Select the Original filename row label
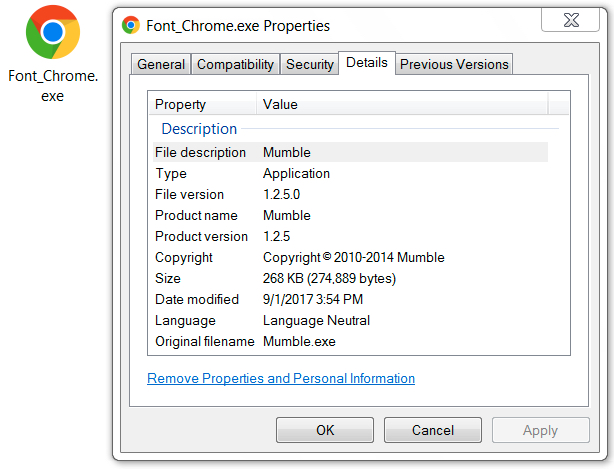Image resolution: width=614 pixels, height=469 pixels. click(205, 341)
